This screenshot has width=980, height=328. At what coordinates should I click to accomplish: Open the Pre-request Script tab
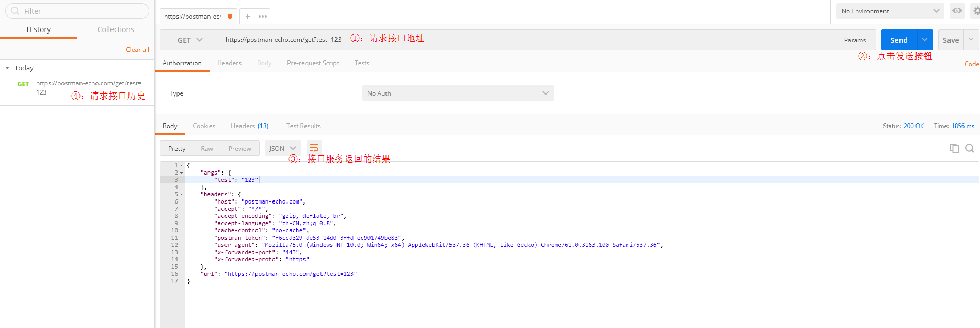point(313,63)
